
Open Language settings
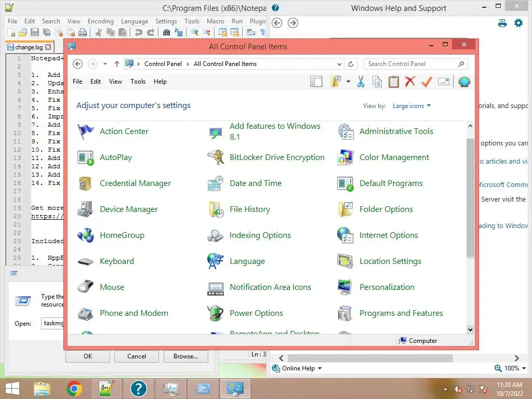point(236,261)
